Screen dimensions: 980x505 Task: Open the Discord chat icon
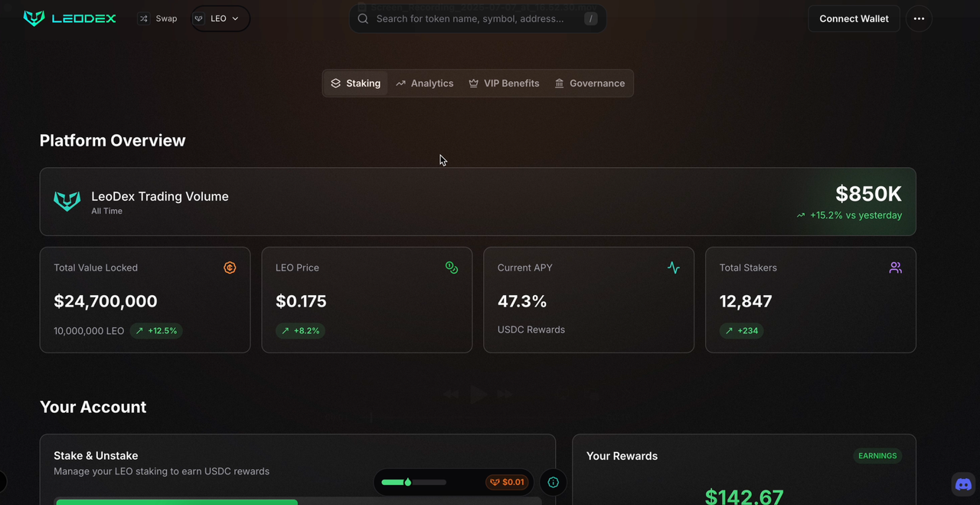pyautogui.click(x=964, y=484)
